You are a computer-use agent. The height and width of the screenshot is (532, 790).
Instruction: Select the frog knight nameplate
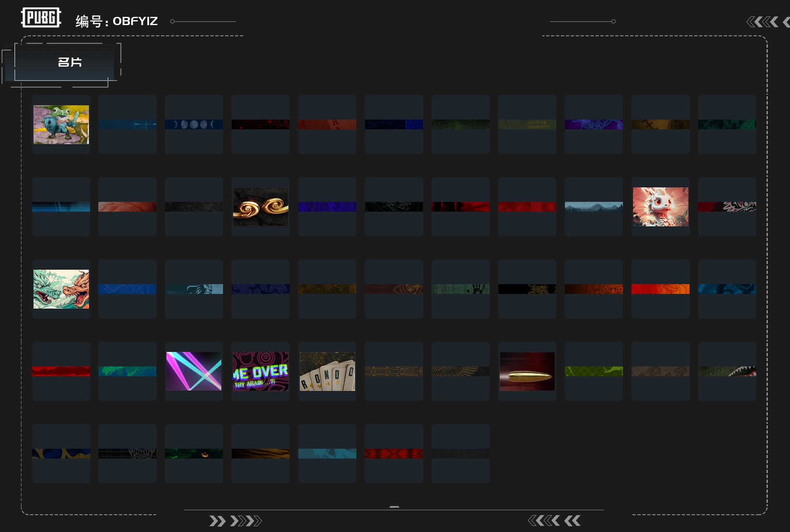(x=61, y=125)
